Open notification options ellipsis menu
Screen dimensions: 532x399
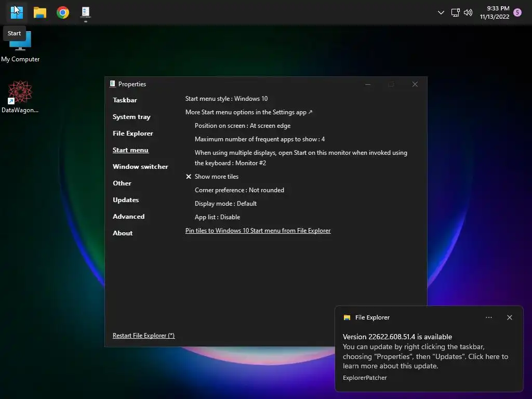tap(489, 317)
